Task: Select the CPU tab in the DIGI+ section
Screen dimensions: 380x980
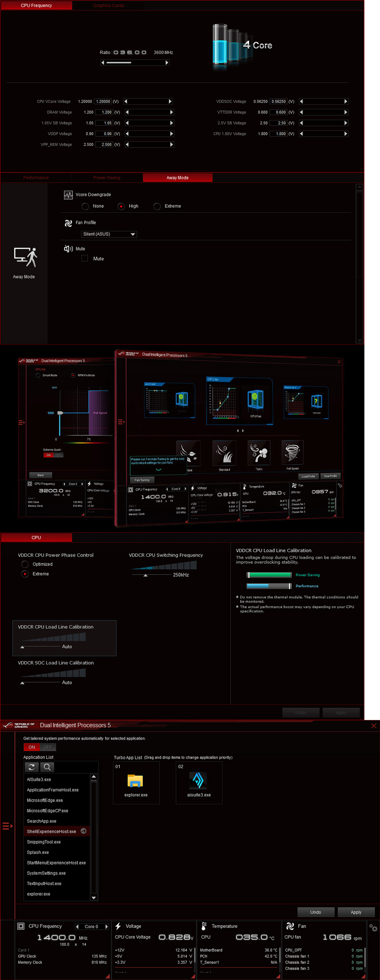Action: pyautogui.click(x=36, y=537)
